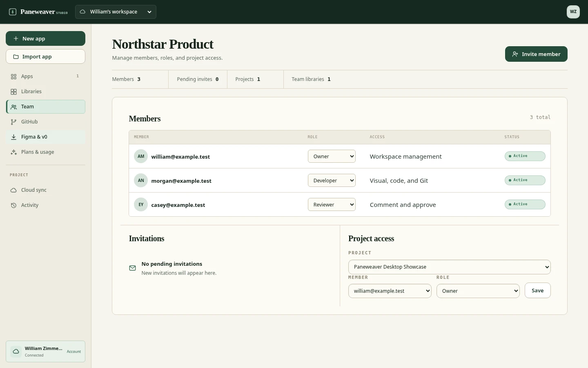588x368 pixels.
Task: Click the "Comment and approve" access text
Action: point(403,205)
